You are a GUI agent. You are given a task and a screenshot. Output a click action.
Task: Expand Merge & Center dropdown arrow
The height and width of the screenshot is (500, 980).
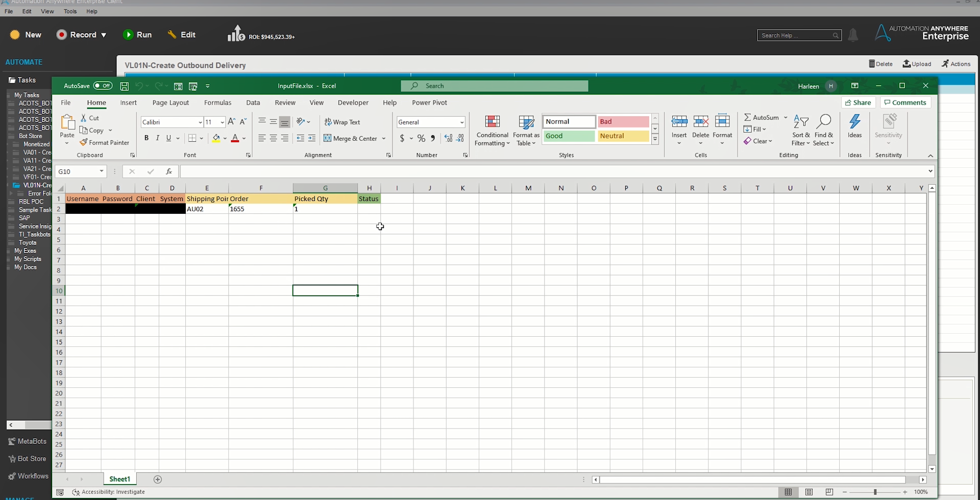coord(384,139)
